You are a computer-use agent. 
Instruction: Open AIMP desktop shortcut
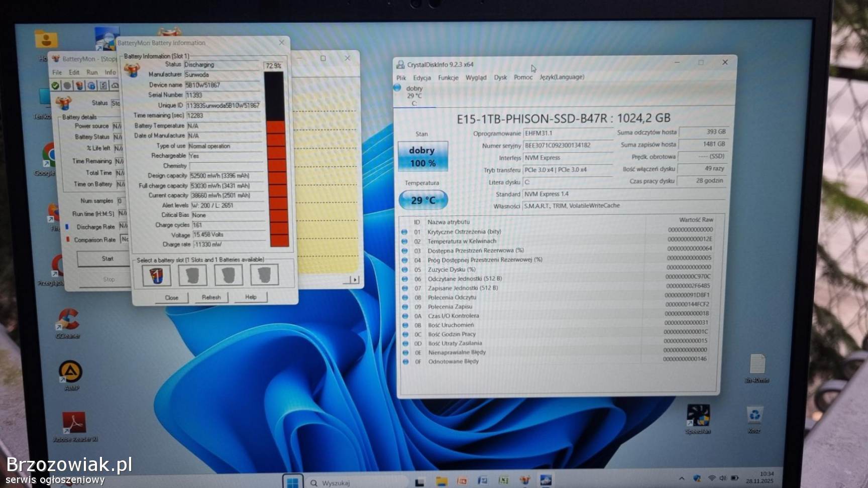click(71, 373)
